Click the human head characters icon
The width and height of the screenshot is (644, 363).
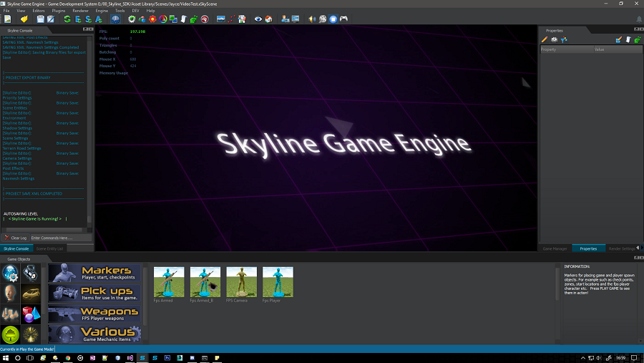pos(10,294)
